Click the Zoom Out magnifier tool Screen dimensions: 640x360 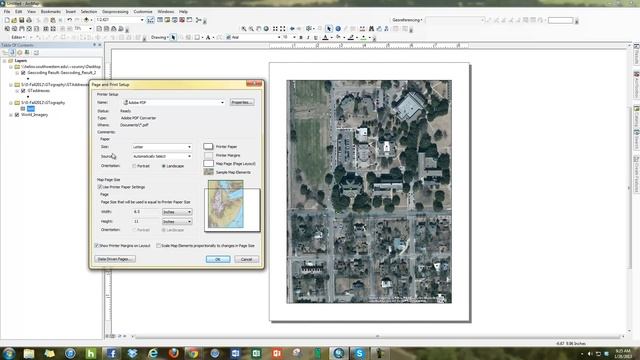pyautogui.click(x=251, y=29)
